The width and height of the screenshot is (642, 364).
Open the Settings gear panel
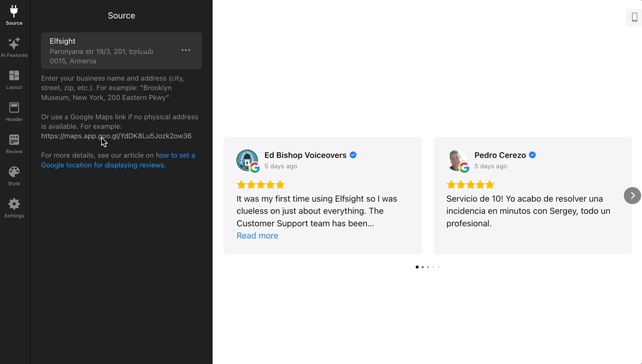pos(14,208)
